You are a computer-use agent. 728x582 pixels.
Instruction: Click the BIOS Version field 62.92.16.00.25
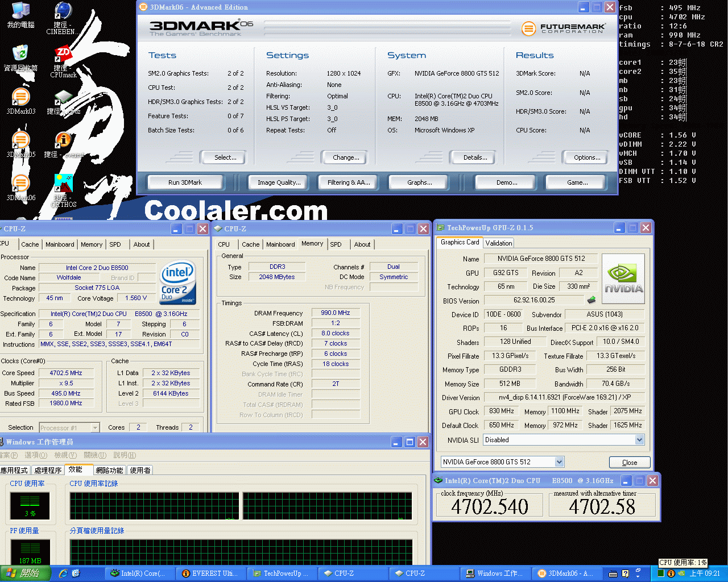(x=534, y=300)
